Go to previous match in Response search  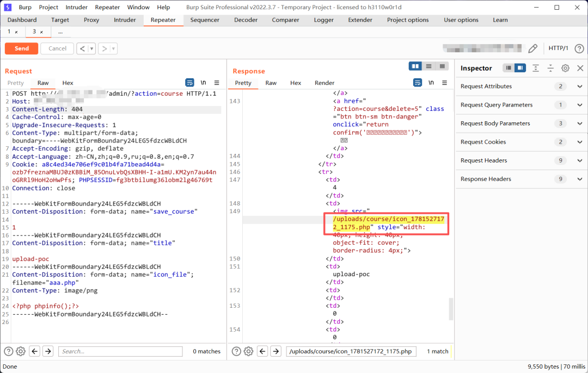point(262,351)
